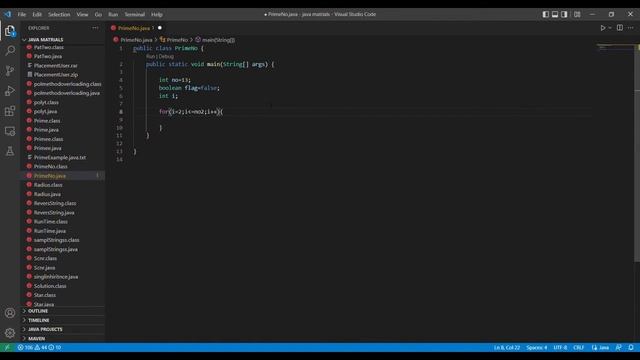Open Run and Debug view
The width and height of the screenshot is (640, 360).
pyautogui.click(x=10, y=91)
